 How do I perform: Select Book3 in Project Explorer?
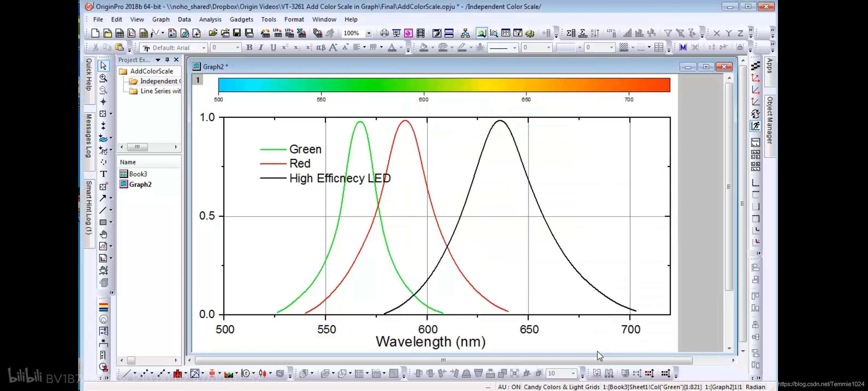tap(138, 174)
